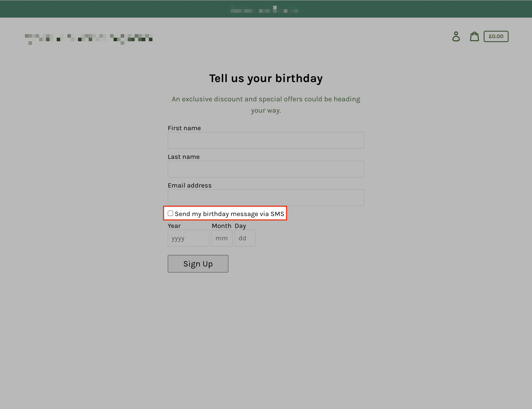This screenshot has width=532, height=409.
Task: Click the 'Email address' label
Action: pos(189,185)
